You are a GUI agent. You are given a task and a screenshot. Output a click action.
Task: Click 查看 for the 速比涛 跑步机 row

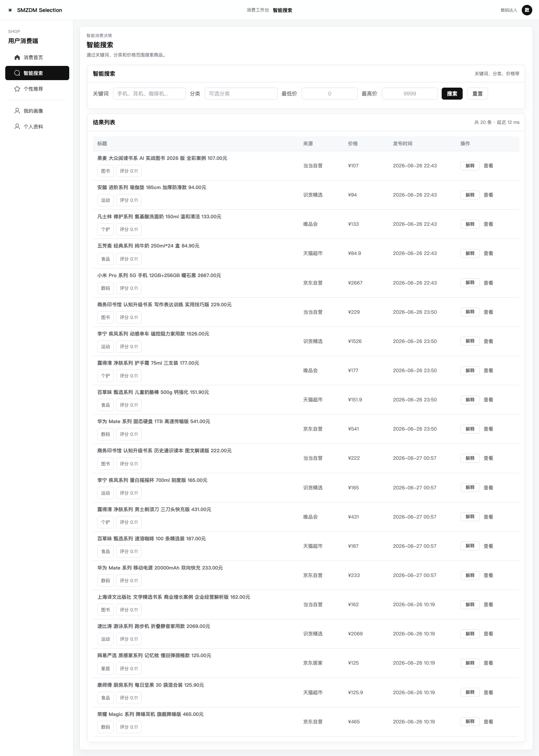click(x=488, y=634)
